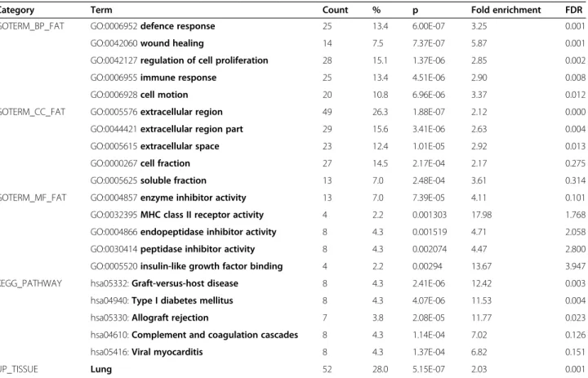This screenshot has height=378, width=588.
Task: Select 'hsa04940: Type I diabetes mellitus' pathway
Action: [162, 300]
